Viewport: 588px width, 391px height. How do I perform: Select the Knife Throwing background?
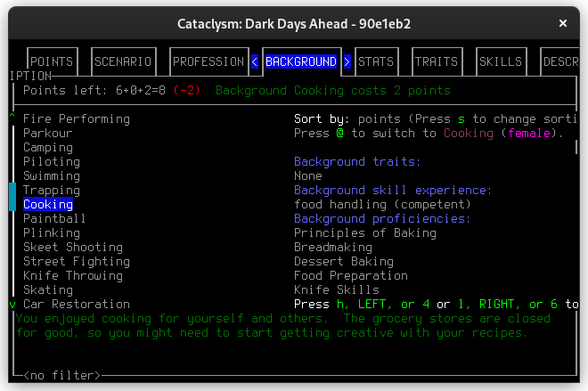73,276
